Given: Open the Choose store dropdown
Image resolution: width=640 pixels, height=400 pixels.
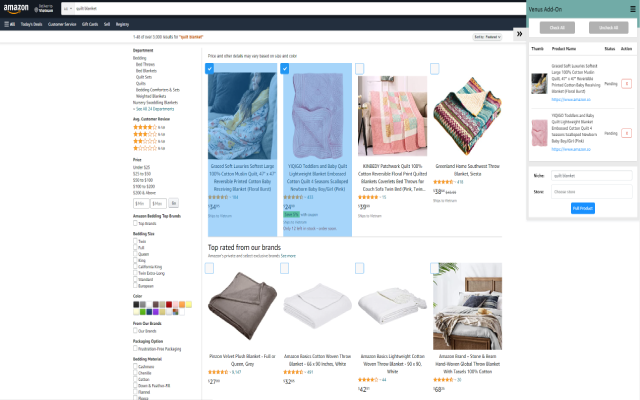Looking at the screenshot, I should [591, 191].
